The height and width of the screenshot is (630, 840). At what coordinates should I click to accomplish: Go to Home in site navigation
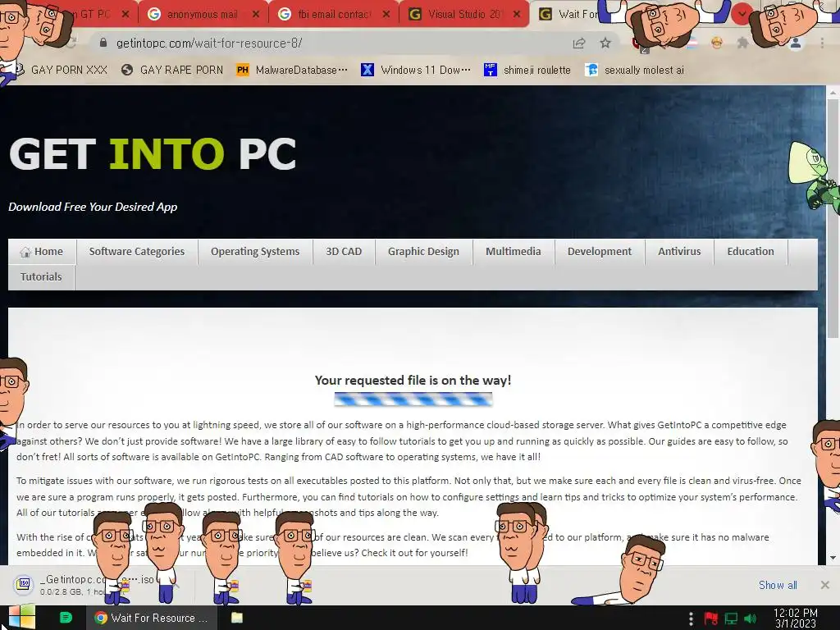(x=42, y=252)
